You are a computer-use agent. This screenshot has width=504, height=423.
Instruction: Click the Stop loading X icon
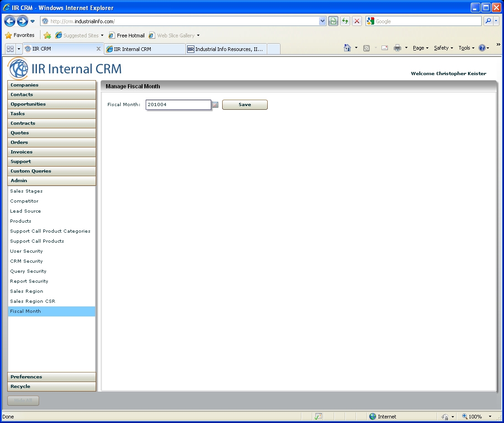click(x=357, y=21)
